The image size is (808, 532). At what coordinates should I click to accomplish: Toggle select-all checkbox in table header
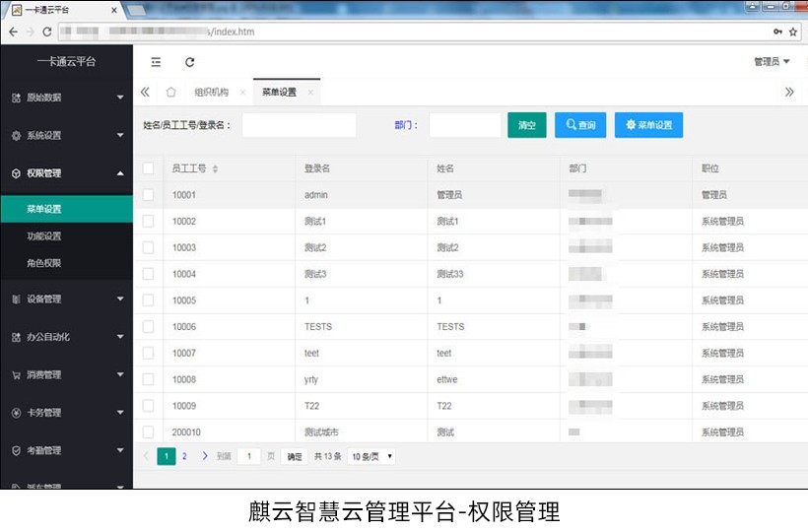click(x=148, y=168)
